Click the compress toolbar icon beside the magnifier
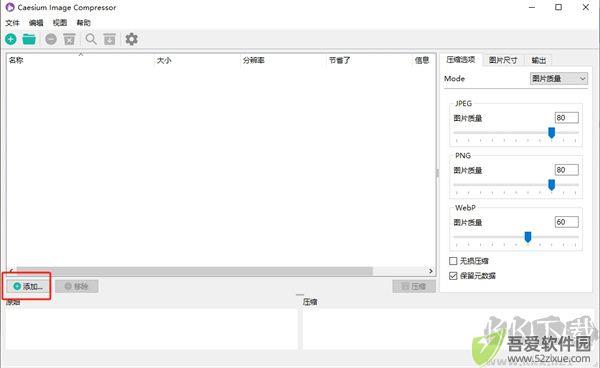This screenshot has width=600, height=368. (x=109, y=39)
